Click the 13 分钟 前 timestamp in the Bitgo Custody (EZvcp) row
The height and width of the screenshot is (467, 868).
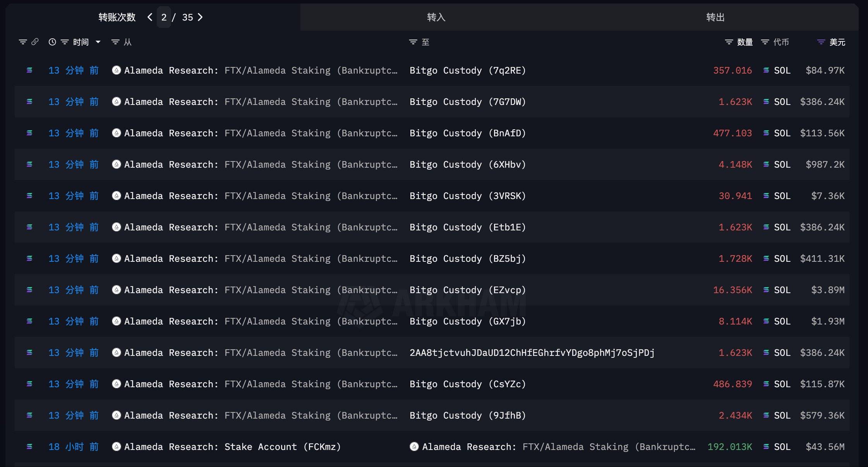pos(73,290)
